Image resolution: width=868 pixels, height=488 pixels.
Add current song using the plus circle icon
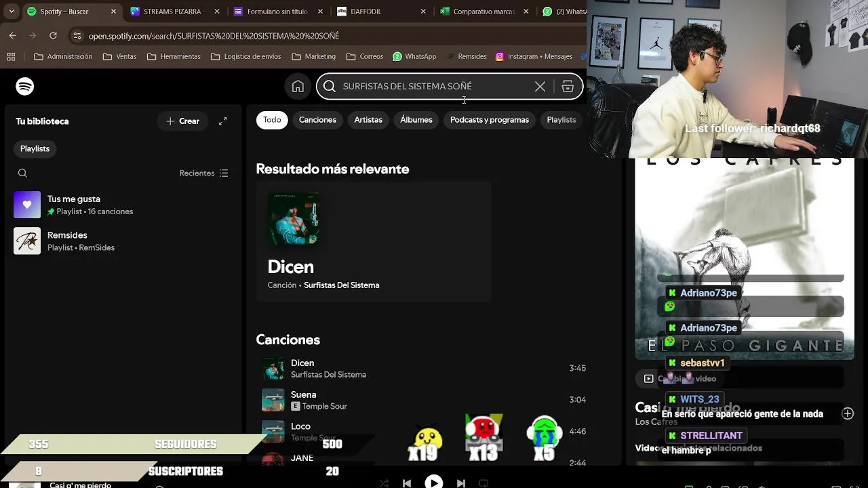(x=848, y=413)
